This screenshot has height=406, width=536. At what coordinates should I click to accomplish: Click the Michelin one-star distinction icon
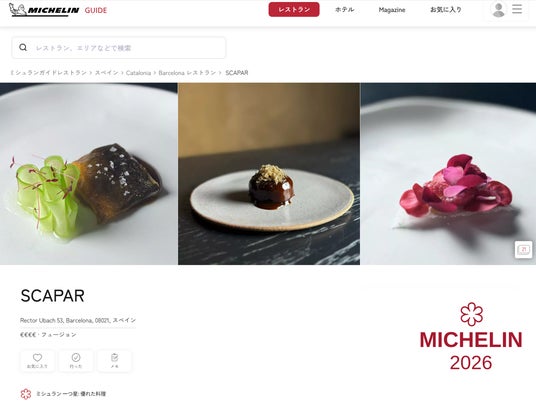click(26, 394)
